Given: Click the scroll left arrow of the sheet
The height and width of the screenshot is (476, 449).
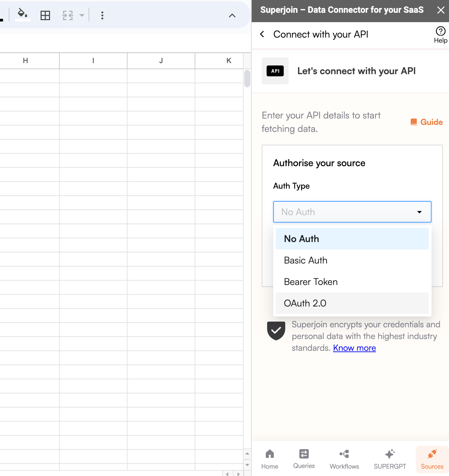Looking at the screenshot, I should (x=228, y=474).
